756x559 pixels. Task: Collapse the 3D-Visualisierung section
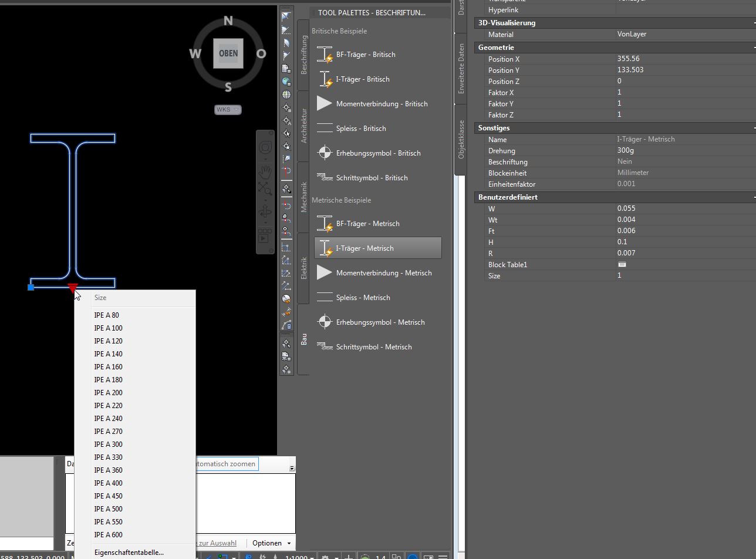click(x=754, y=23)
